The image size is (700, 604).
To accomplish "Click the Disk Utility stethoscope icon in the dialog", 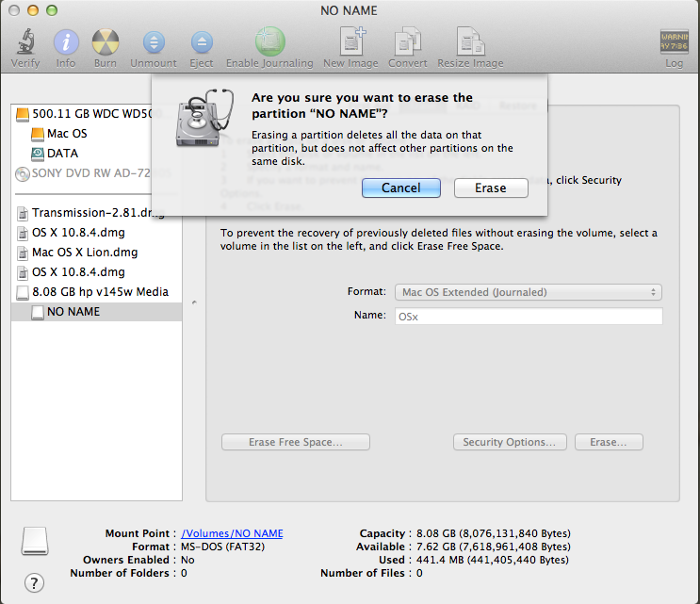I will click(x=204, y=118).
